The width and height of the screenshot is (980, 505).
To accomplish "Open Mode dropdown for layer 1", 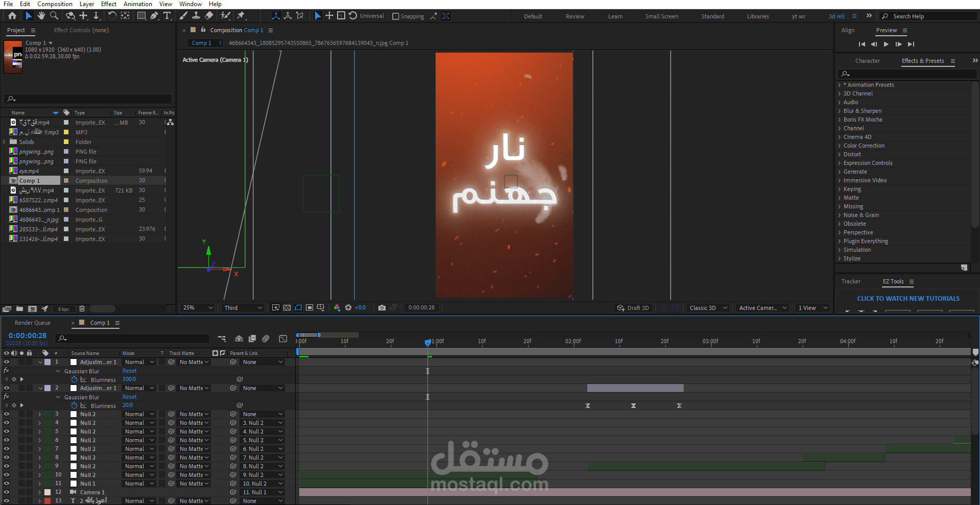I will [x=139, y=362].
